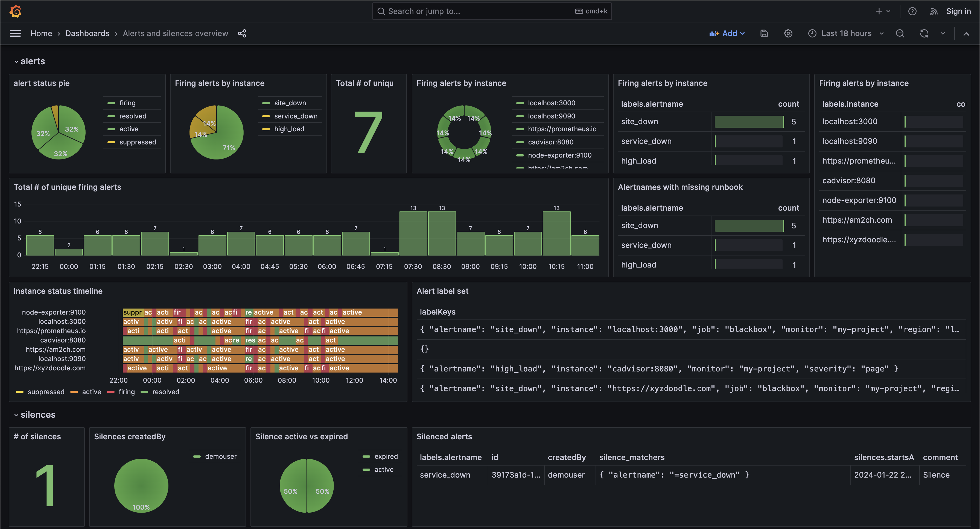Image resolution: width=980 pixels, height=529 pixels.
Task: Open the hamburger navigation menu
Action: (x=15, y=33)
